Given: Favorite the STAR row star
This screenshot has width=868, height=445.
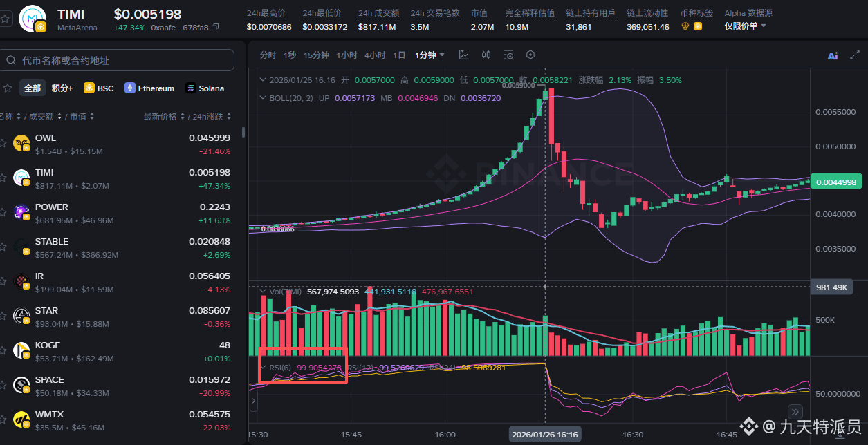Looking at the screenshot, I should [x=3, y=316].
